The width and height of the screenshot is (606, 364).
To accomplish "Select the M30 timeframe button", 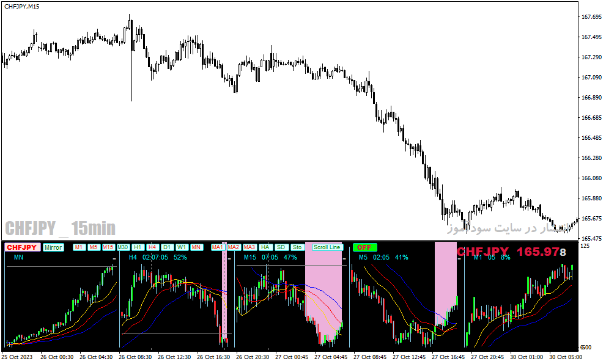I will [122, 247].
